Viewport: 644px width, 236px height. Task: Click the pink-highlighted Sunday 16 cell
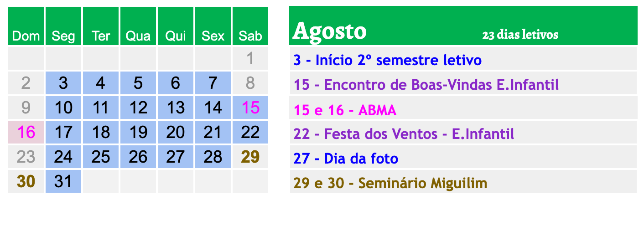tap(26, 132)
